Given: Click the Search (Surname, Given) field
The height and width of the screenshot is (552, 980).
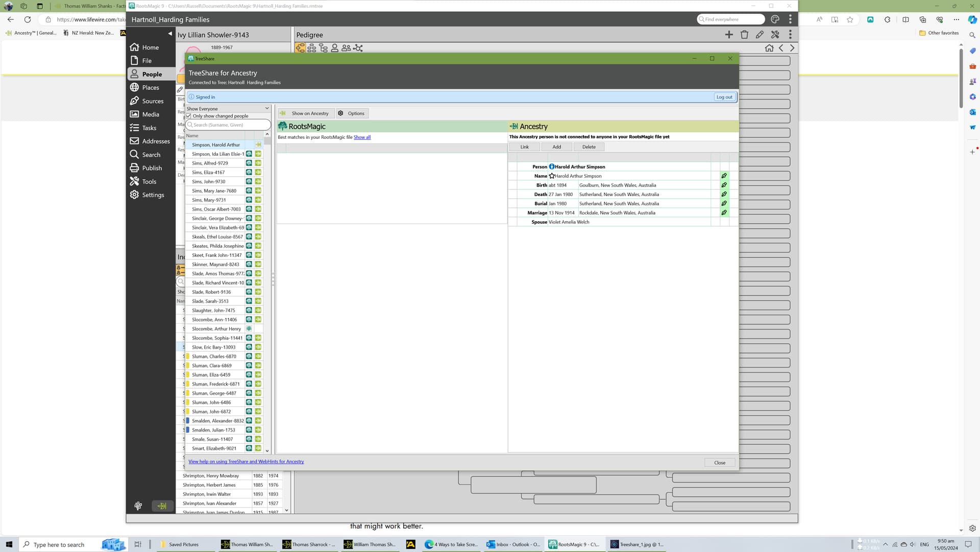Looking at the screenshot, I should 228,125.
